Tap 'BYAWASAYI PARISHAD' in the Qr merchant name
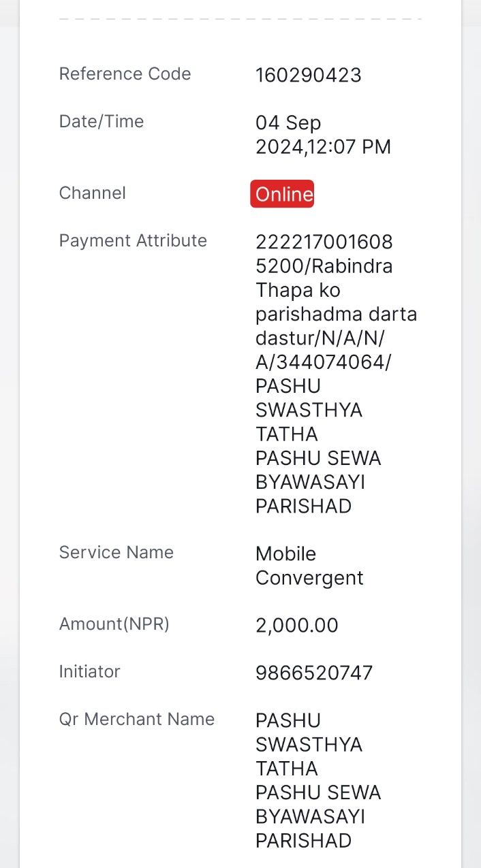This screenshot has width=481, height=868. click(x=310, y=829)
